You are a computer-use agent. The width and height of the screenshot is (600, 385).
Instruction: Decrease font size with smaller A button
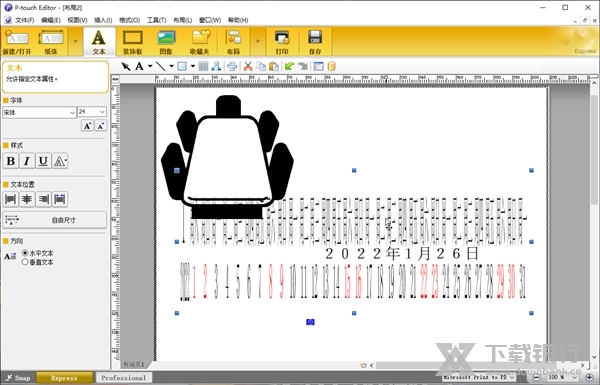(x=101, y=126)
